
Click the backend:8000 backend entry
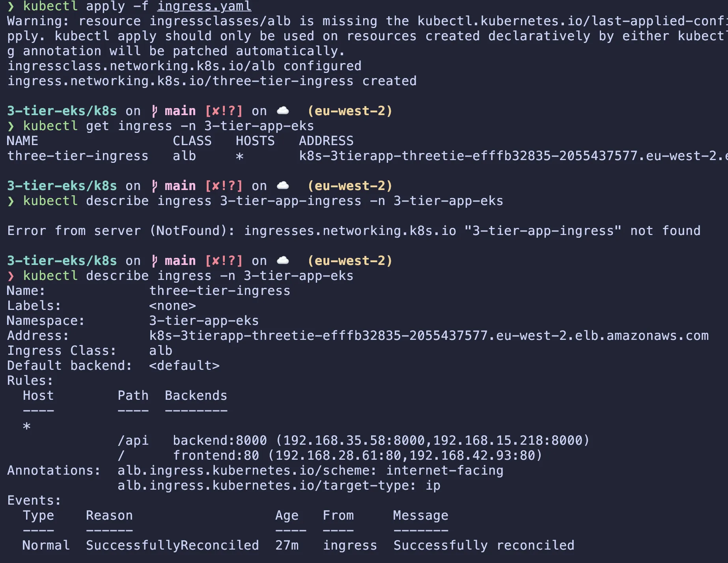click(220, 440)
